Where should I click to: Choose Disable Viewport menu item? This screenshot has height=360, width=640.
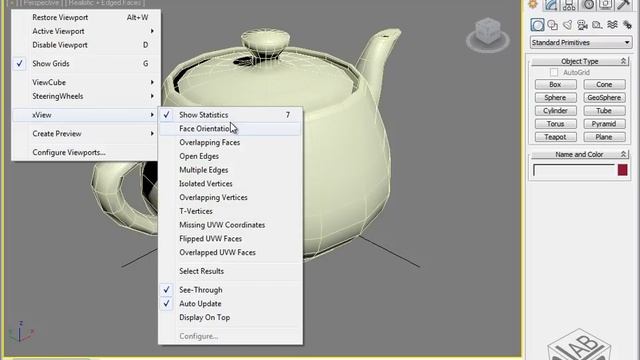pos(86,45)
